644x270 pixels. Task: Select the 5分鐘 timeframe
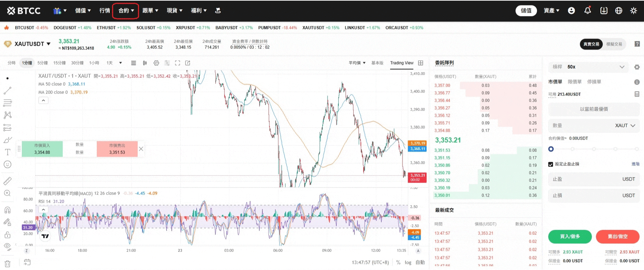[42, 63]
